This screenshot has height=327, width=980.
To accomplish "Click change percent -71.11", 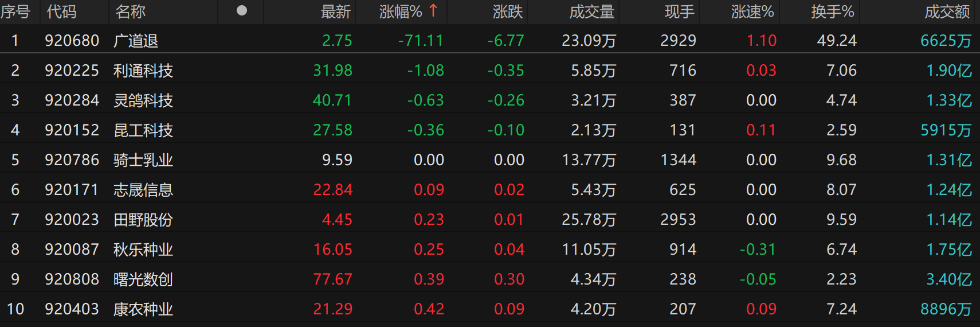I will (x=421, y=41).
